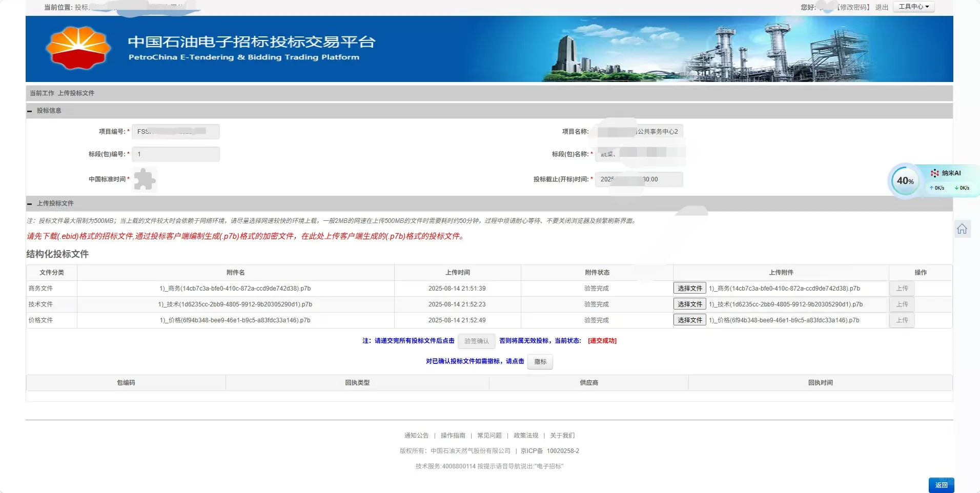Click 验签完成 status in 价格文件 row
The width and height of the screenshot is (980, 493).
point(597,320)
